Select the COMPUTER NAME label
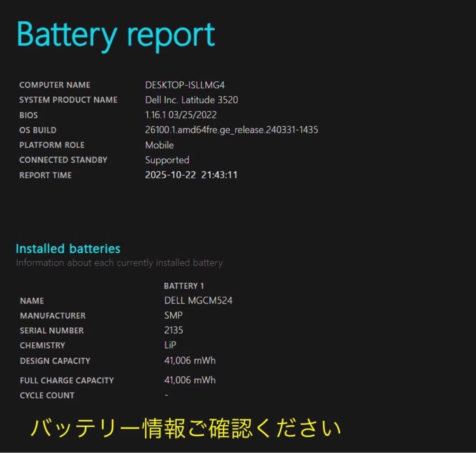 tap(55, 85)
